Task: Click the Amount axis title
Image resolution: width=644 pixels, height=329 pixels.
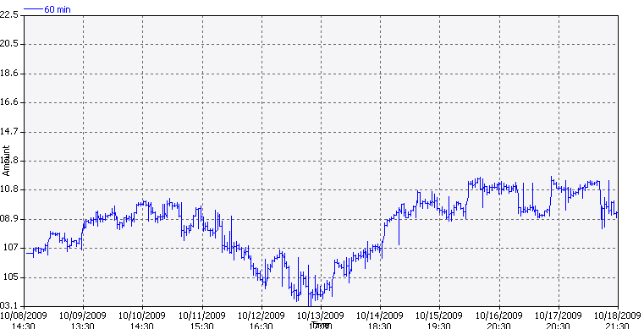Action: 6,161
